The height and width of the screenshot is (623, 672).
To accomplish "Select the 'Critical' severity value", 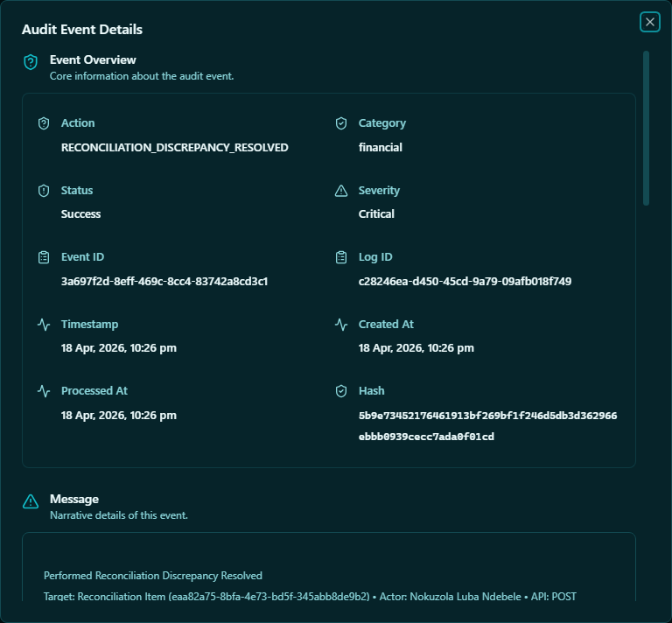I will coord(376,213).
